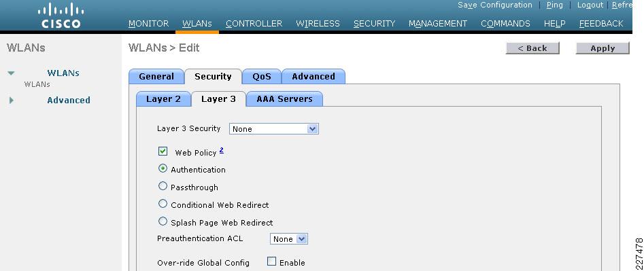Choose Splash Page Web Redirect
The width and height of the screenshot is (644, 271).
pyautogui.click(x=163, y=221)
